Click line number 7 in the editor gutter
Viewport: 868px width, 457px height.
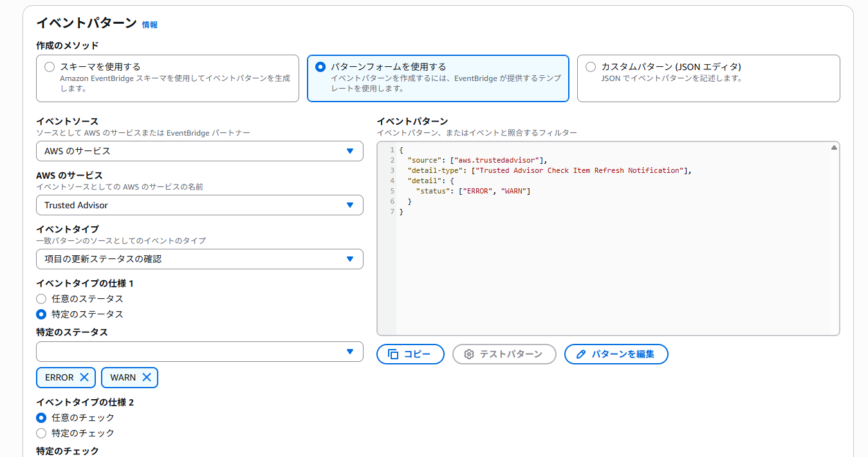point(392,211)
